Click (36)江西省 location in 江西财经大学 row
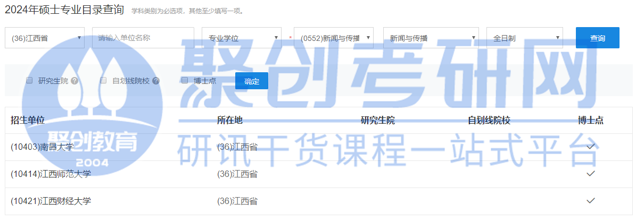The width and height of the screenshot is (644, 221). [237, 201]
